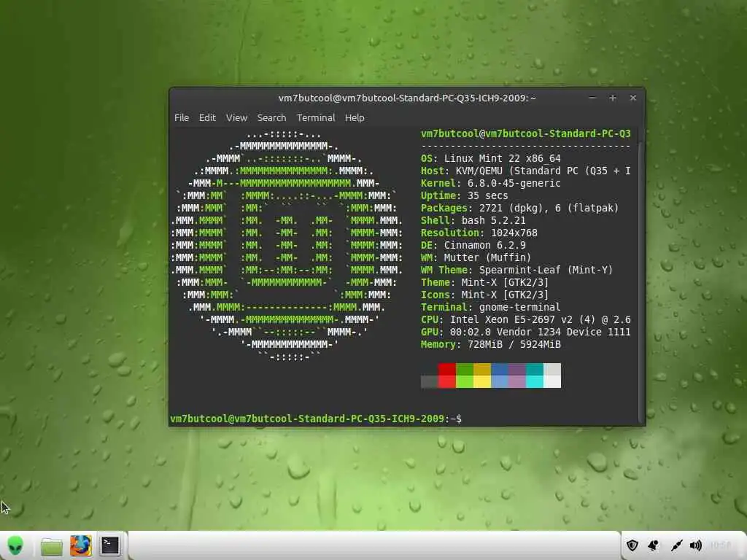Open the View menu in the terminal

coord(237,117)
